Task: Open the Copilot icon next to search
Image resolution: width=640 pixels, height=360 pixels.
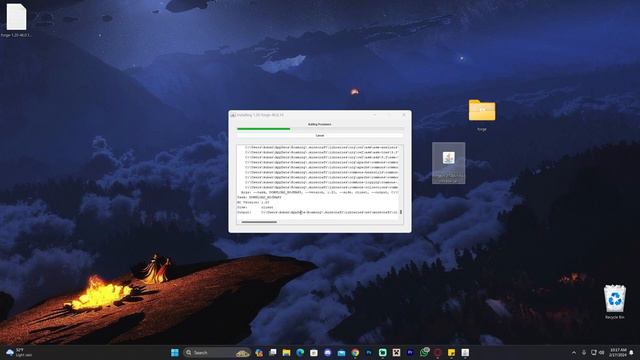Action: point(259,352)
